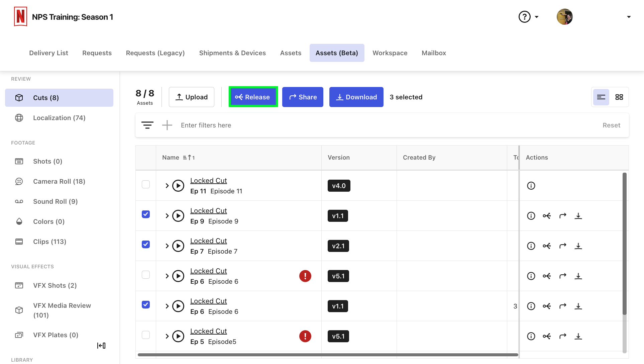644x364 pixels.
Task: Play the Episode 7 Locked Cut
Action: [178, 246]
